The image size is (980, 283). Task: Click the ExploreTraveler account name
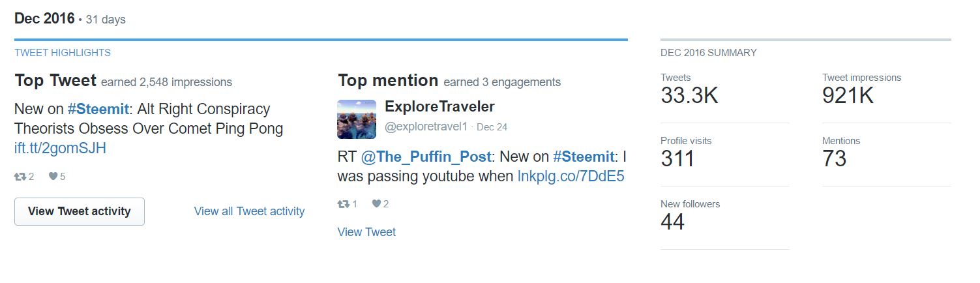439,106
